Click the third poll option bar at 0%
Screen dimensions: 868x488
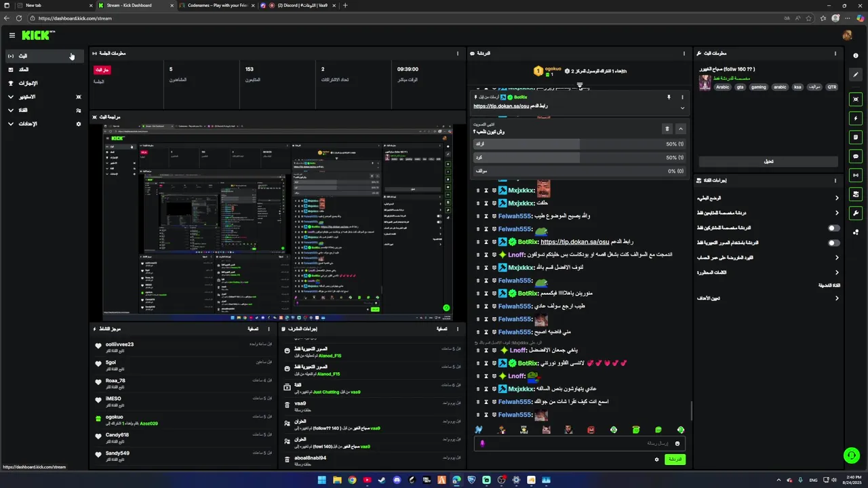579,171
